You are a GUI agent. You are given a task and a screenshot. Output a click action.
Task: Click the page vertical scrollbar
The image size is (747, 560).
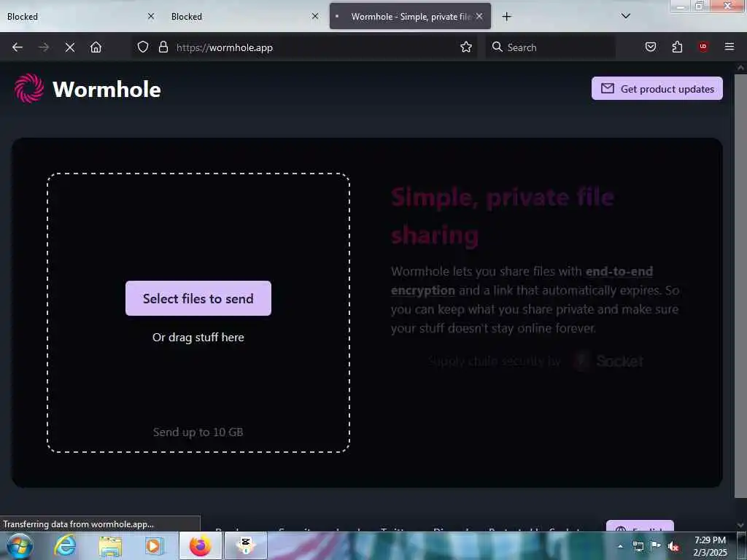pyautogui.click(x=740, y=286)
